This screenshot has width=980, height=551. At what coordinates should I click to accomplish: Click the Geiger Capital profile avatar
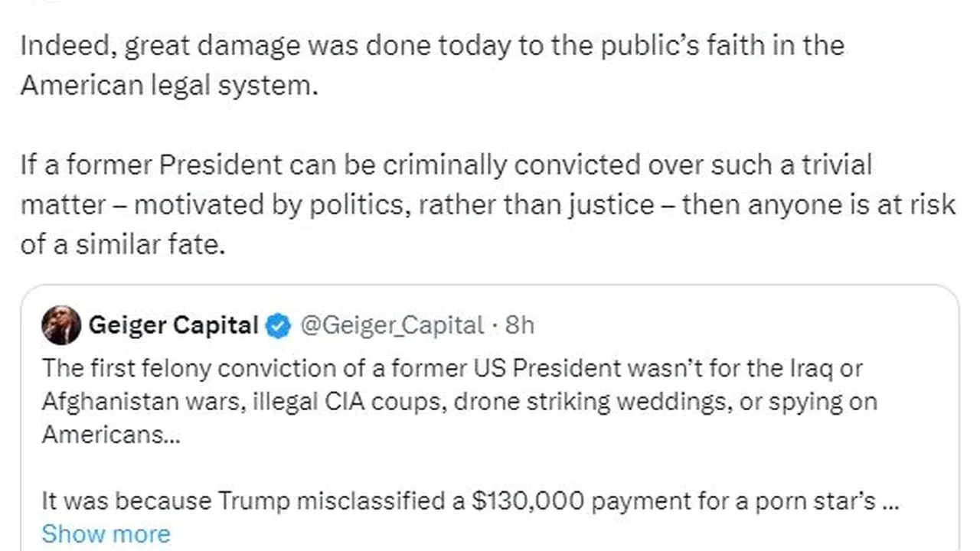(61, 325)
